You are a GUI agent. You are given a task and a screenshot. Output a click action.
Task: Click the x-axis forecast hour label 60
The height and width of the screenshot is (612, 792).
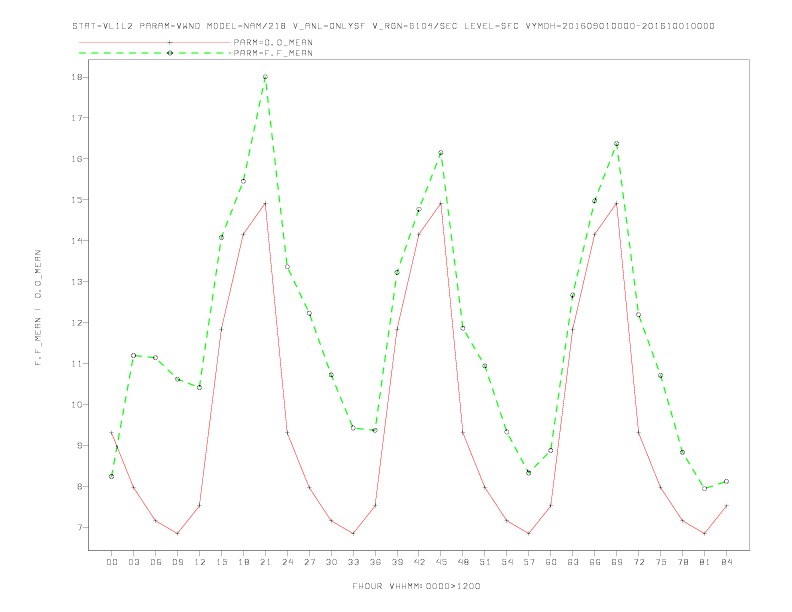tap(551, 562)
